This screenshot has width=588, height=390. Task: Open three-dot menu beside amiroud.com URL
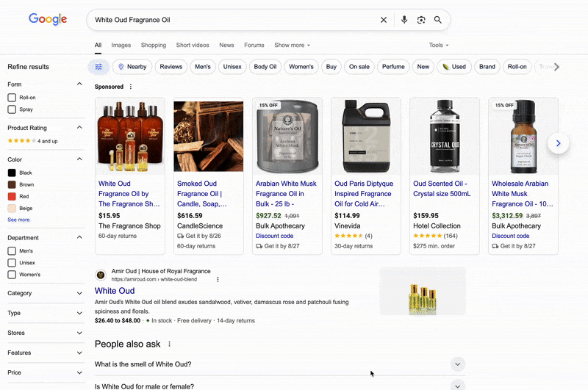click(x=218, y=279)
